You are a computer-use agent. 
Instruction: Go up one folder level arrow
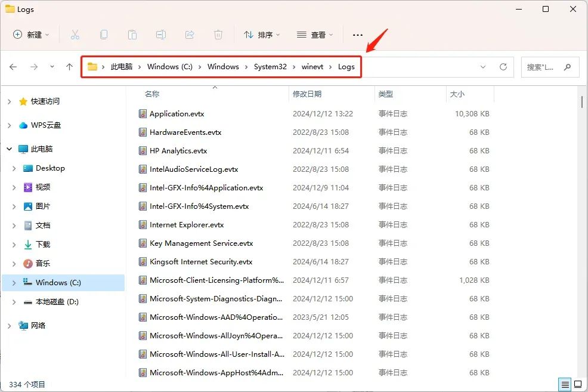click(69, 67)
